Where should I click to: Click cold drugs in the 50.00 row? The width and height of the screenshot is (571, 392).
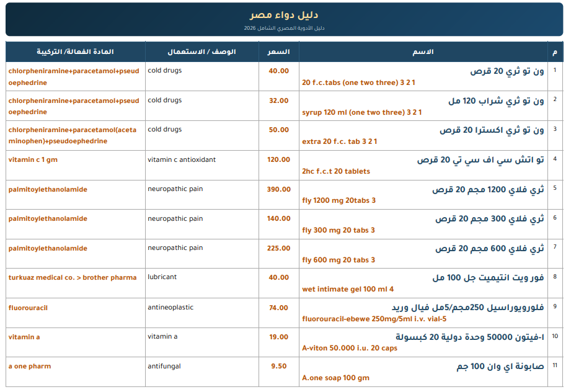(x=164, y=130)
